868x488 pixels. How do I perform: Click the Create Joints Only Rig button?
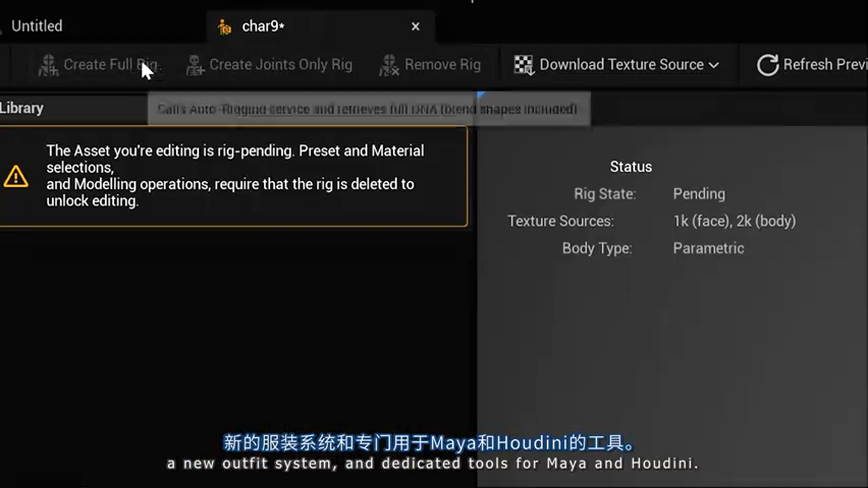coord(269,65)
